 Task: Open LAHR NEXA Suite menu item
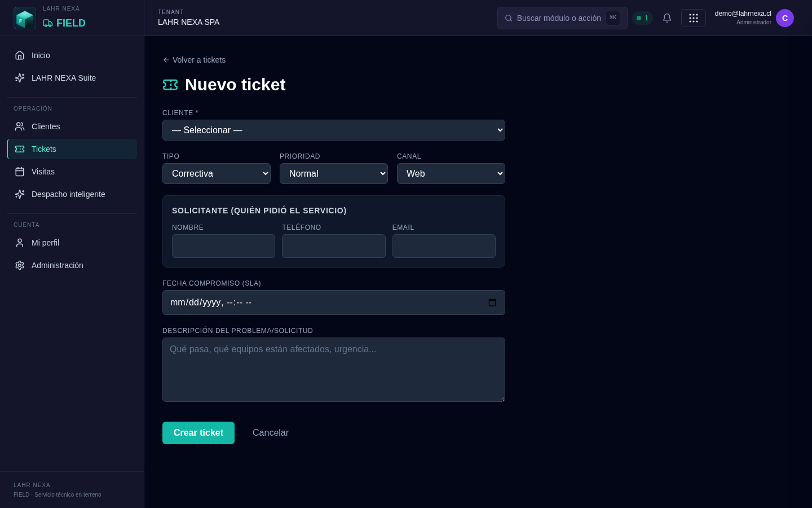point(72,78)
